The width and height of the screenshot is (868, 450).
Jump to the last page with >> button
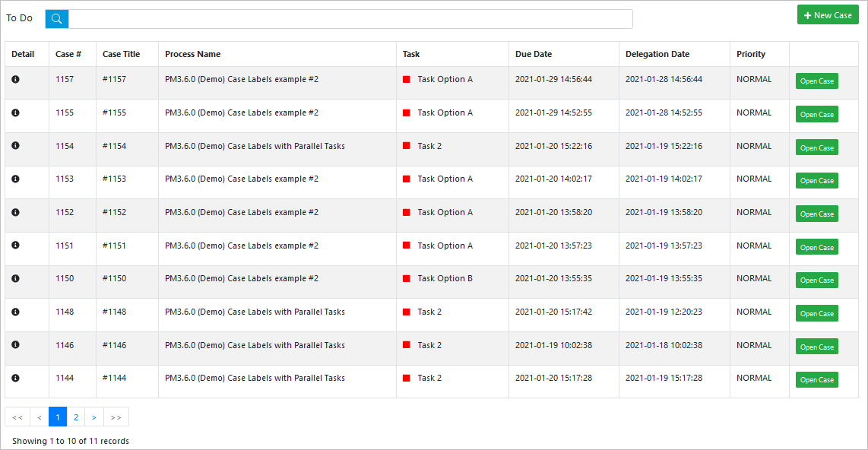pos(116,417)
